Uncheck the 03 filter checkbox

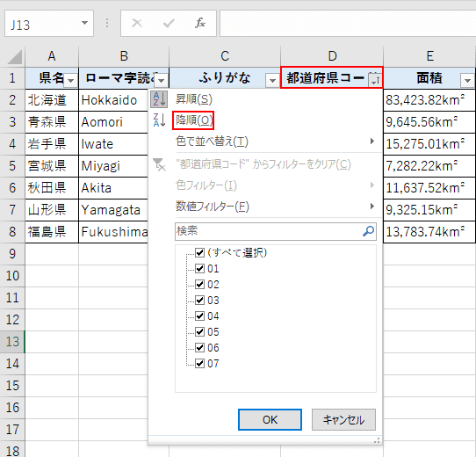coord(199,301)
